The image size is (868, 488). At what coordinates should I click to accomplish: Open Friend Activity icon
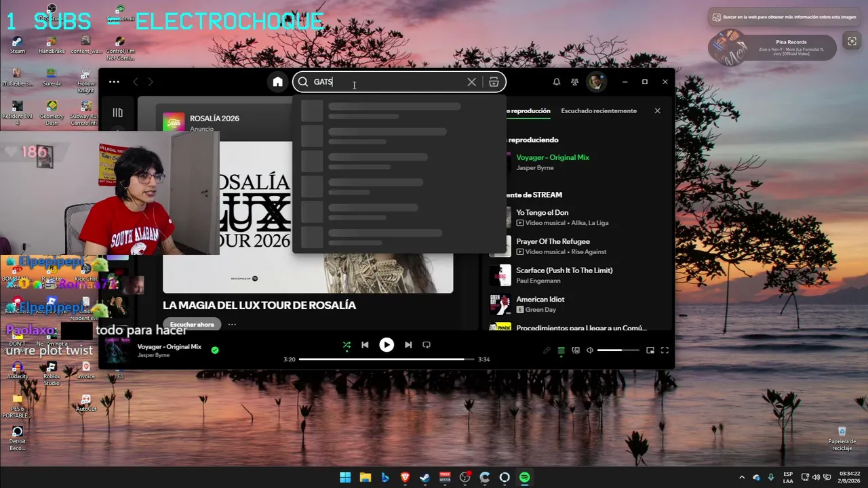click(574, 82)
